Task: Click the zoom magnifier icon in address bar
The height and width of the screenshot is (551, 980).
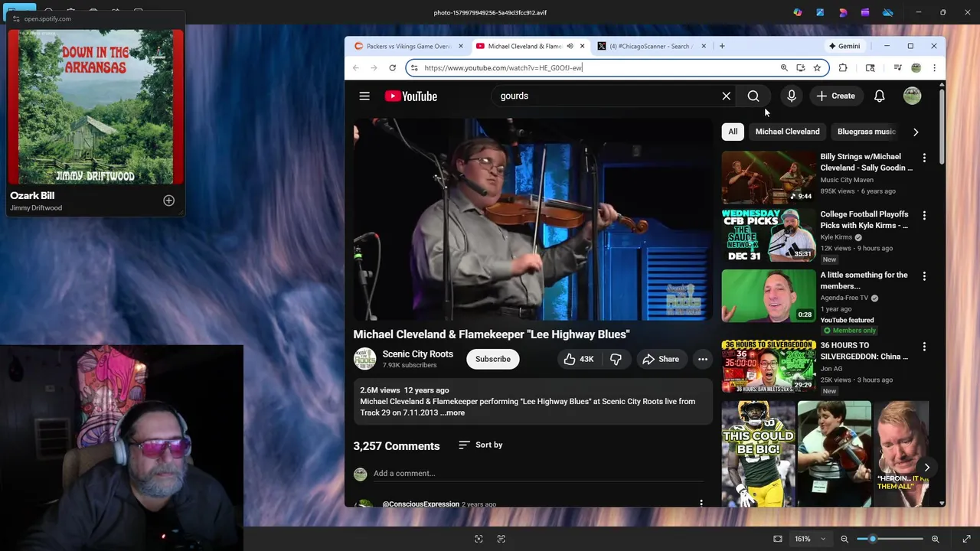Action: tap(784, 68)
